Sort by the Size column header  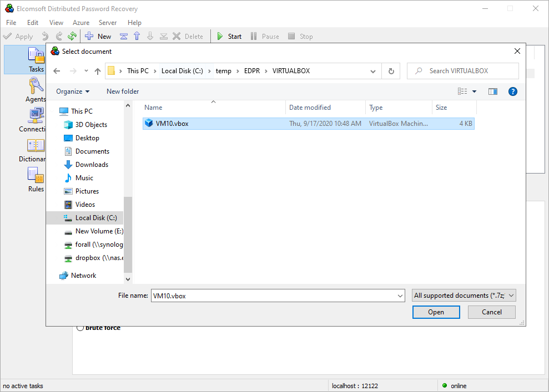click(x=454, y=108)
